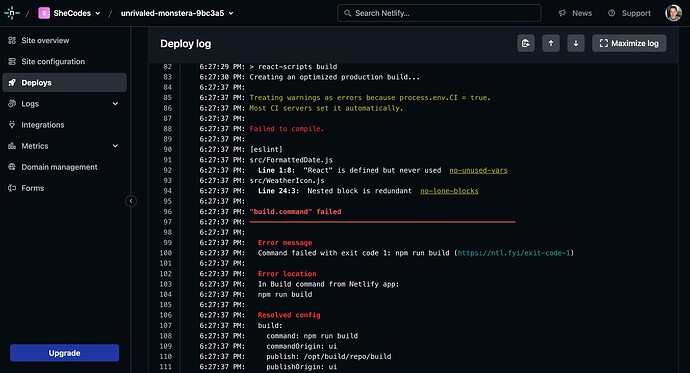Open Site configuration

pyautogui.click(x=64, y=62)
